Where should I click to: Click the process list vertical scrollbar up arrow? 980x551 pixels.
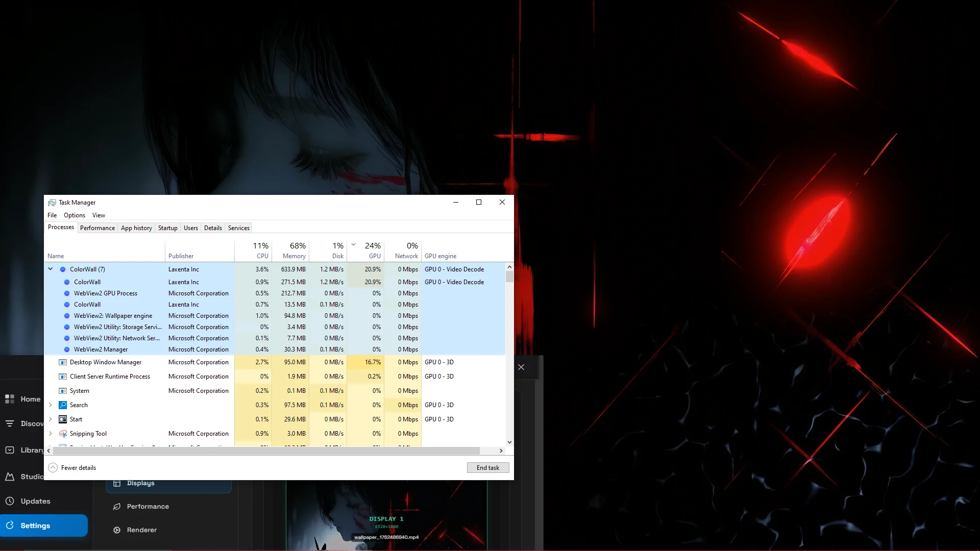point(509,267)
